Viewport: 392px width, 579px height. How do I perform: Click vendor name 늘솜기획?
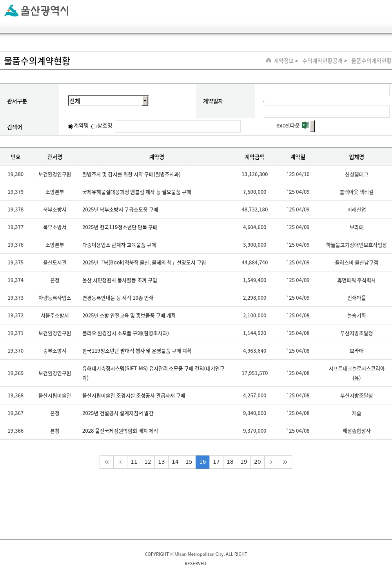coord(357,315)
